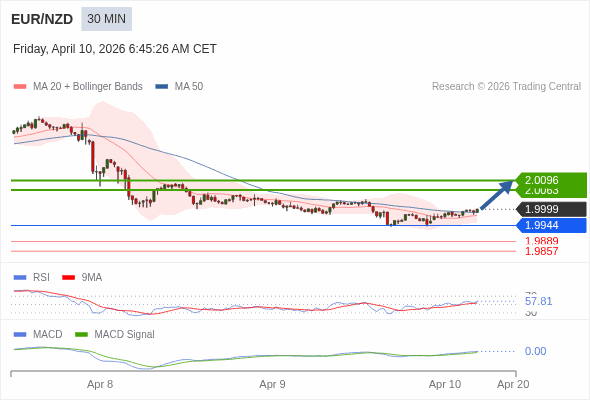The width and height of the screenshot is (590, 400).
Task: Click the MACD Signal green legend swatch
Action: click(81, 335)
